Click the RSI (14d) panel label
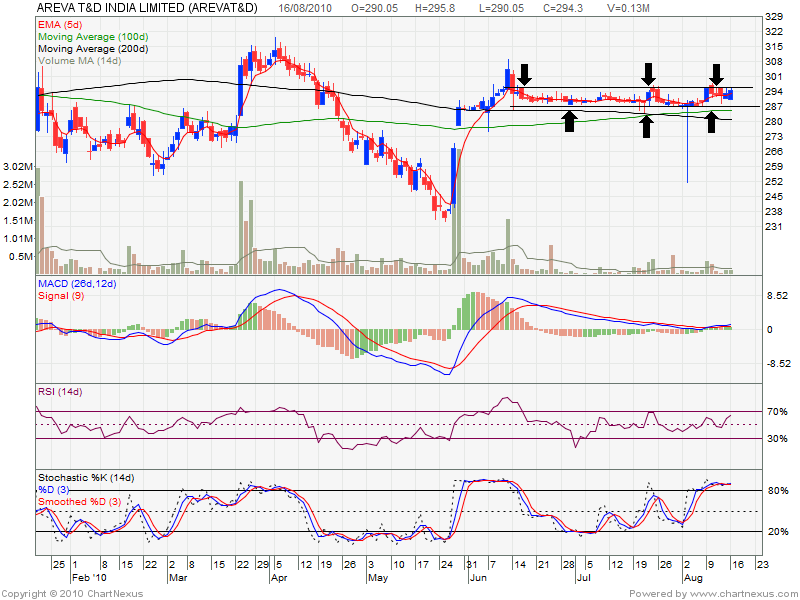Screen dimensions: 800x600 coord(62,392)
